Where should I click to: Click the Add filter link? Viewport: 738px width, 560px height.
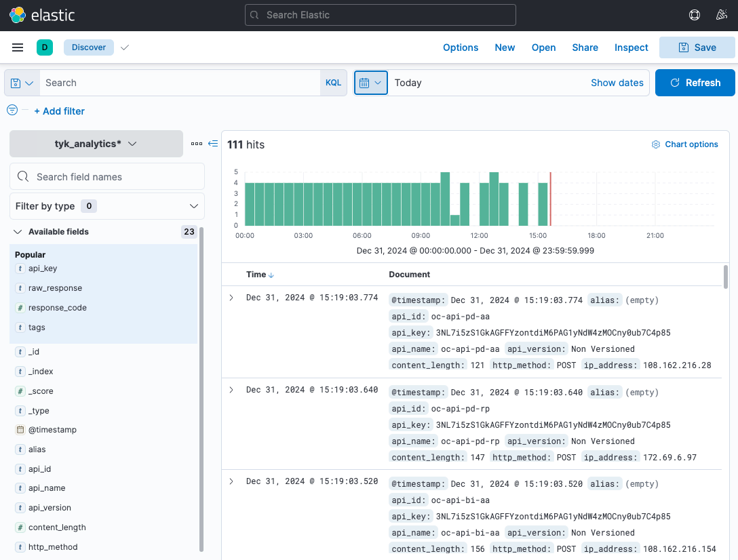tap(59, 111)
